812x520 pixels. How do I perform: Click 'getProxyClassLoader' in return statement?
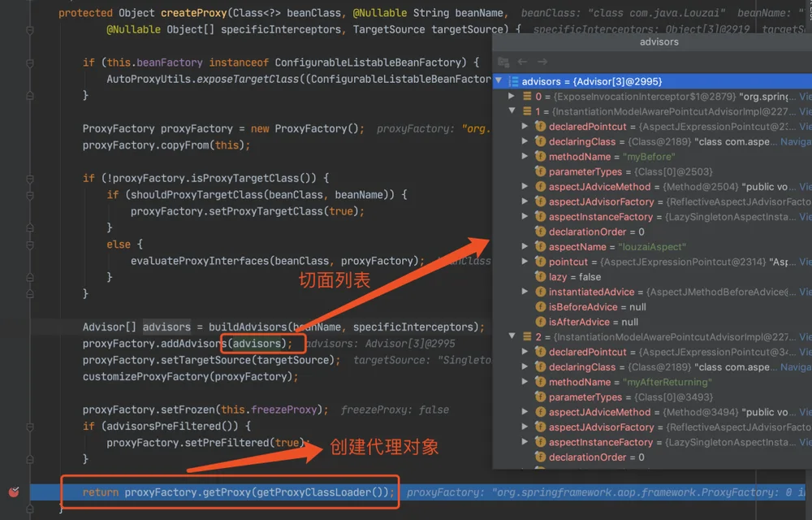coord(314,492)
